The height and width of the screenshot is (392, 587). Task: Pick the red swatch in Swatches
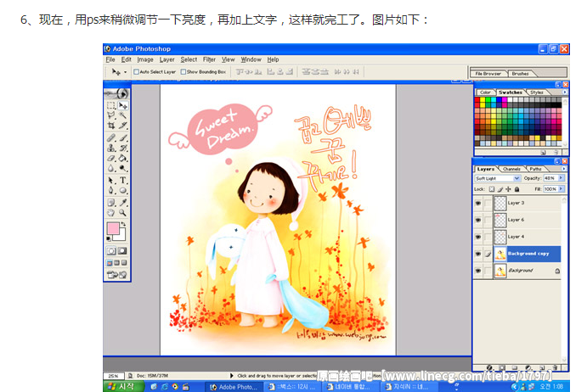tap(477, 100)
